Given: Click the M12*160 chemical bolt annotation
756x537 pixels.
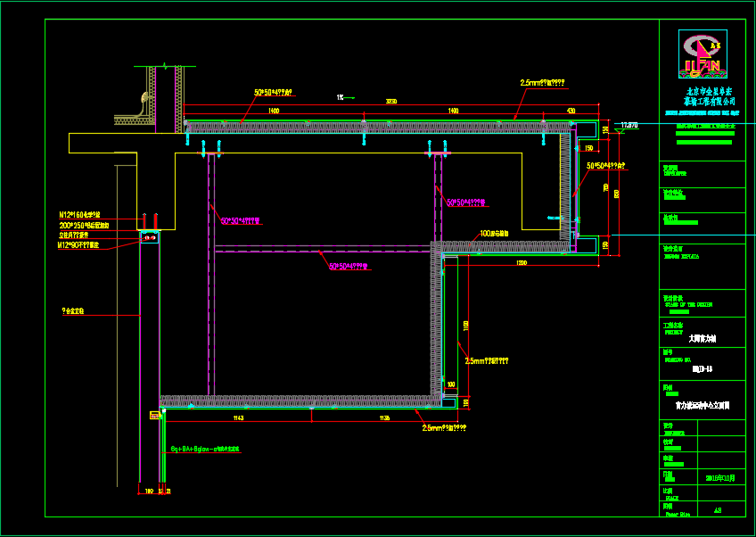Looking at the screenshot, I should (x=79, y=215).
